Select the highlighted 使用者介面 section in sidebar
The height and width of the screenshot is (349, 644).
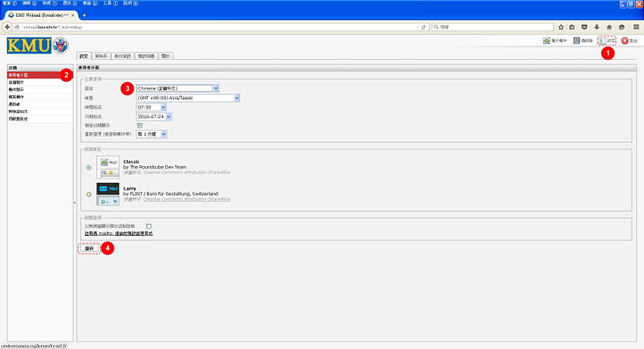pyautogui.click(x=40, y=75)
